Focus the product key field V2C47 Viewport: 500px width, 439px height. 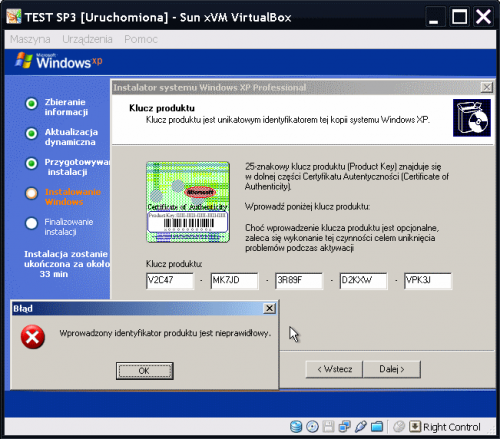170,280
